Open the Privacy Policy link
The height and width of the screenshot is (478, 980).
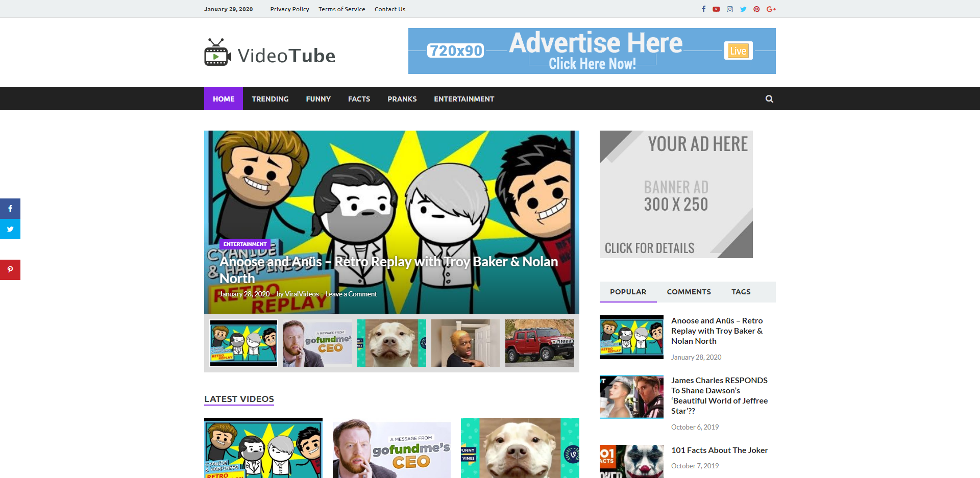point(289,9)
